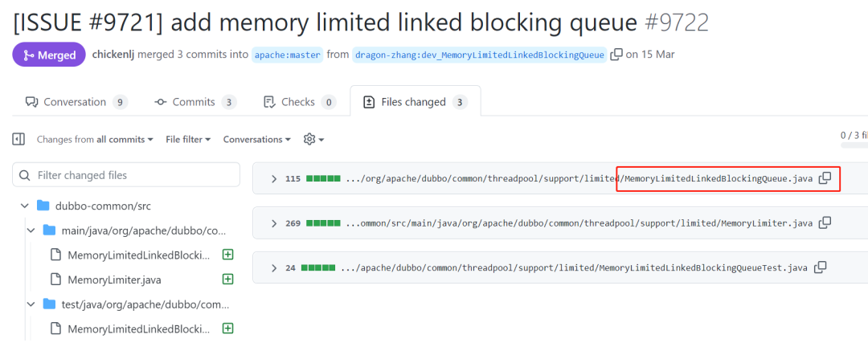This screenshot has height=359, width=868.
Task: Copy the head branch name icon
Action: (x=616, y=54)
